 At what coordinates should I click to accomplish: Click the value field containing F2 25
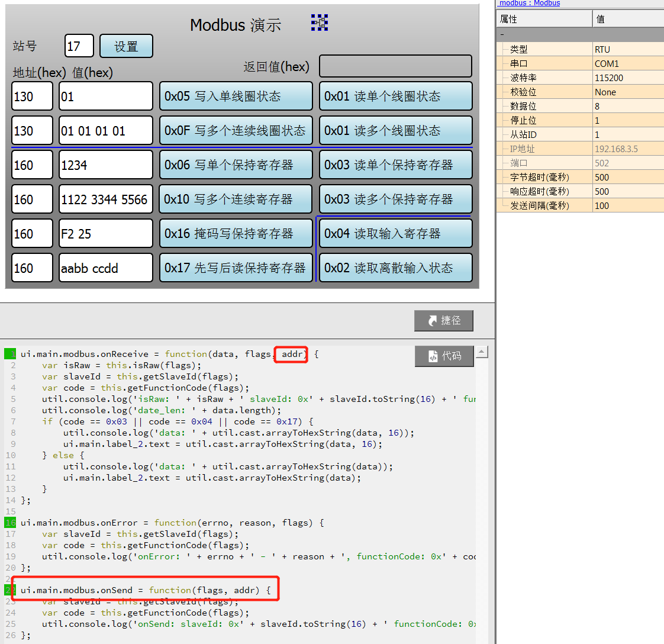pos(105,233)
